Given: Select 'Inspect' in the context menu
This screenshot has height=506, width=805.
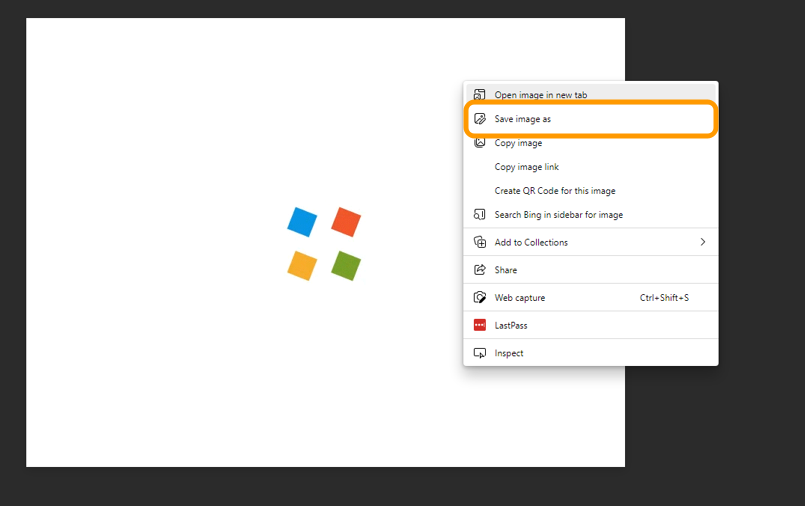Looking at the screenshot, I should pyautogui.click(x=590, y=353).
